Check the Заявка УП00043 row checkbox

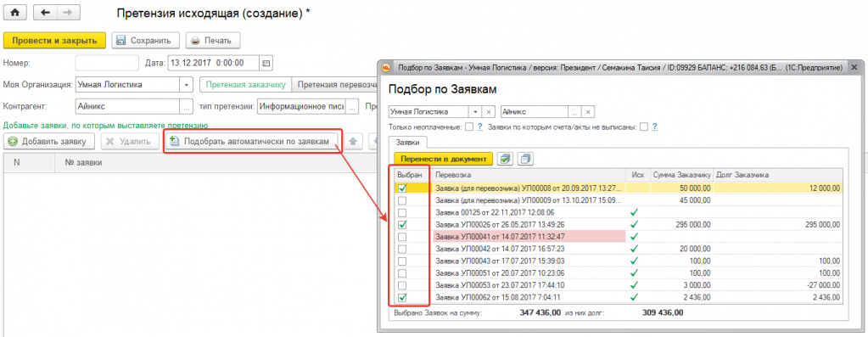tap(402, 261)
